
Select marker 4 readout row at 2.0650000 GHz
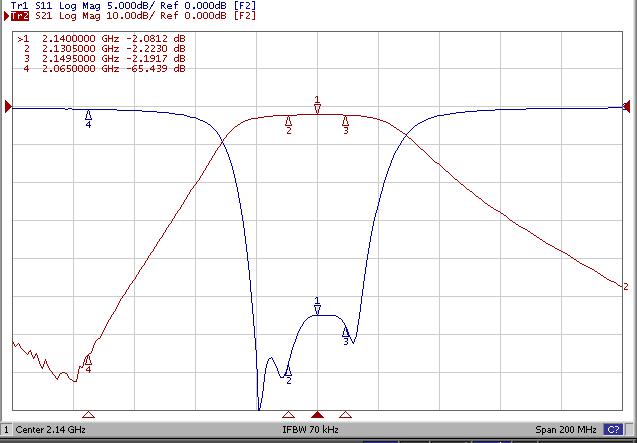(101, 69)
